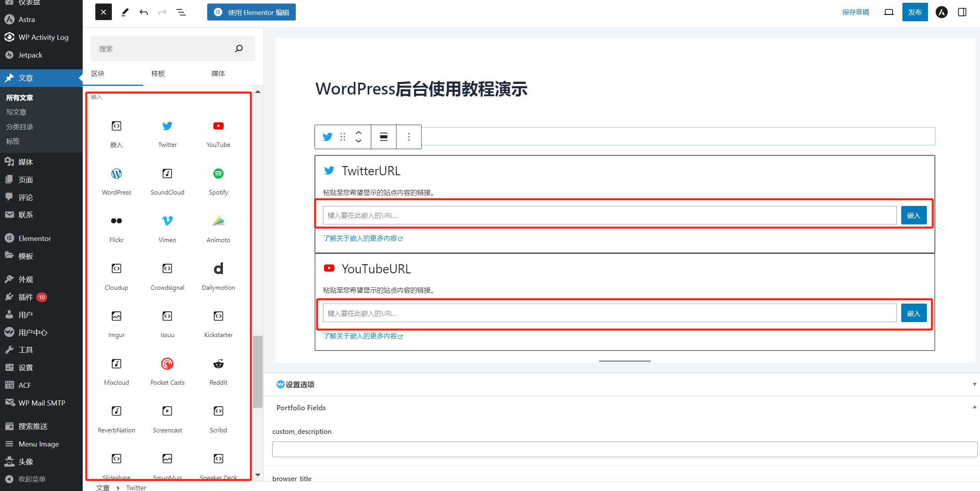Select the Spotify embed icon
Image resolution: width=980 pixels, height=491 pixels.
tap(217, 174)
